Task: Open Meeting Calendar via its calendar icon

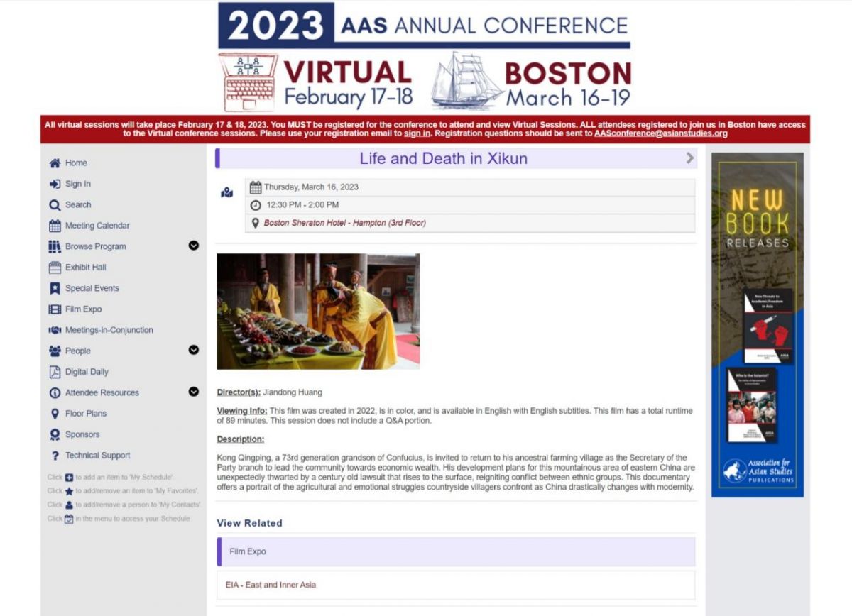Action: click(x=55, y=226)
